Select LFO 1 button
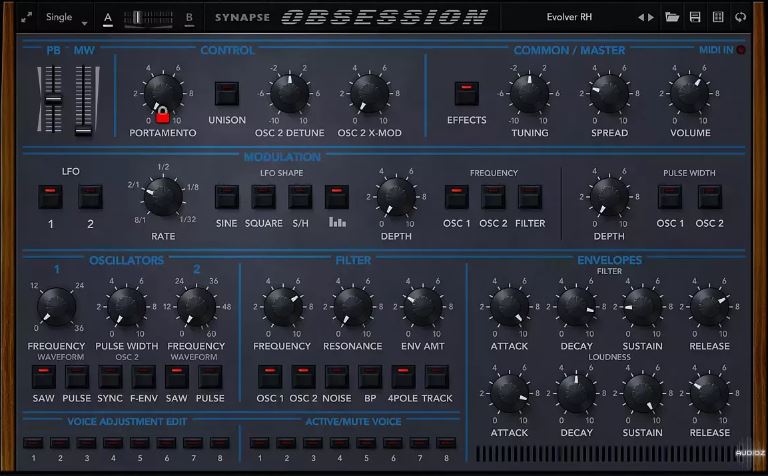768x476 pixels. click(50, 196)
